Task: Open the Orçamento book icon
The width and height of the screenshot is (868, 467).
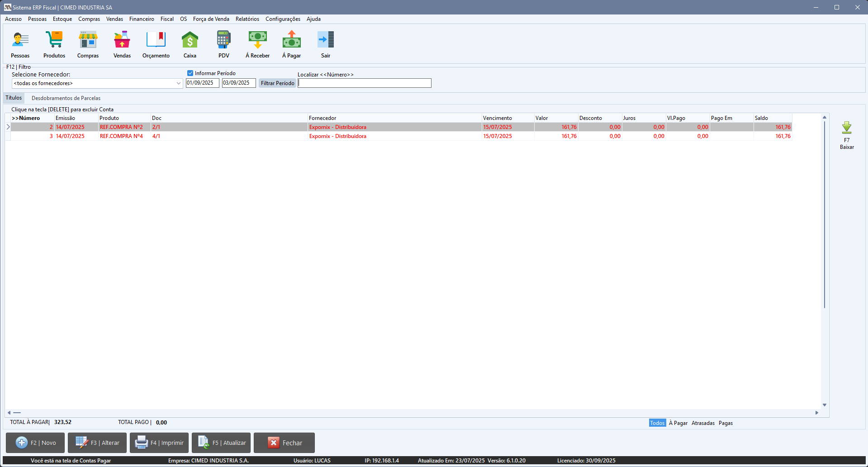Action: [x=156, y=40]
